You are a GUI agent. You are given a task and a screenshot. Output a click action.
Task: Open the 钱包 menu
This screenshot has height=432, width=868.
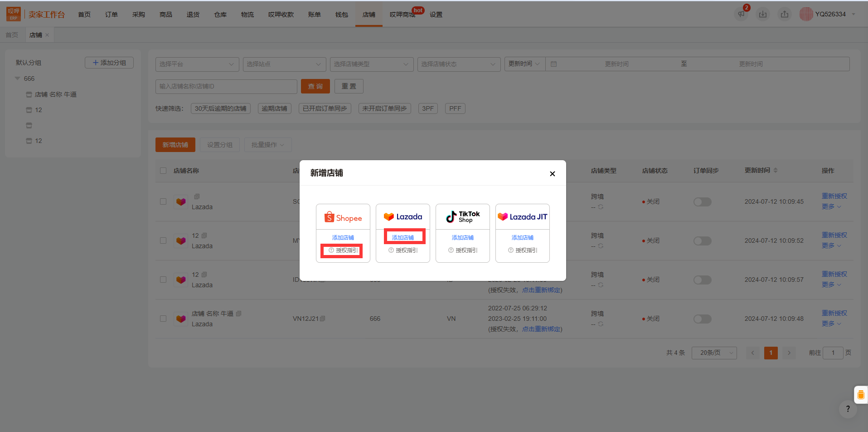pos(342,15)
